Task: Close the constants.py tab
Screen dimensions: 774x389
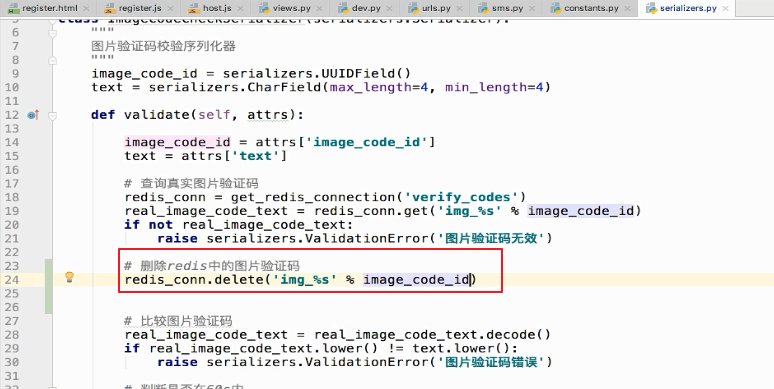Action: coord(627,9)
